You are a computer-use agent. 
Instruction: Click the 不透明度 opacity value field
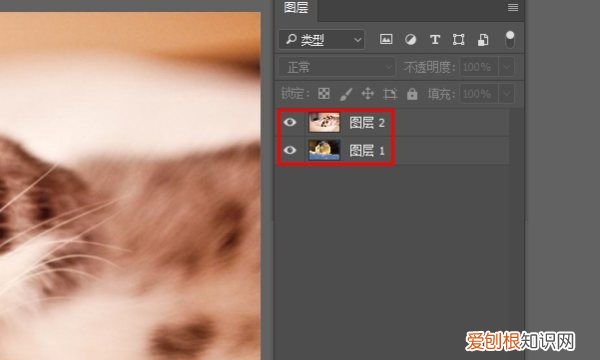click(x=479, y=67)
